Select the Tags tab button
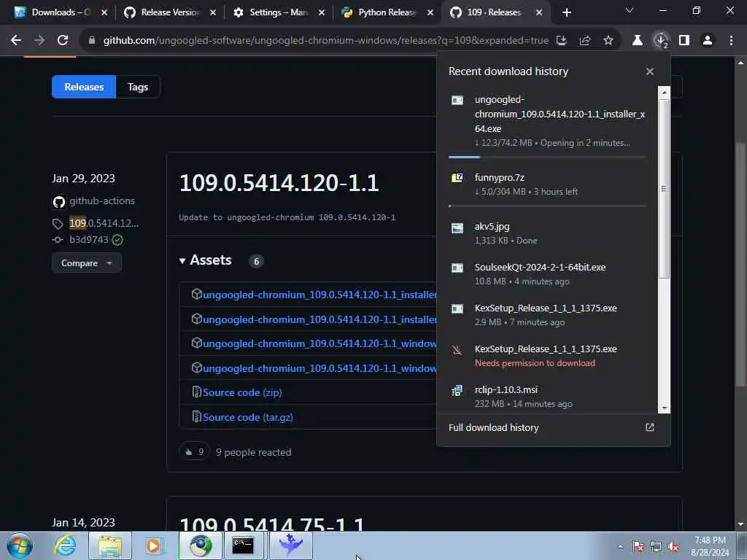The width and height of the screenshot is (747, 560). (x=138, y=87)
